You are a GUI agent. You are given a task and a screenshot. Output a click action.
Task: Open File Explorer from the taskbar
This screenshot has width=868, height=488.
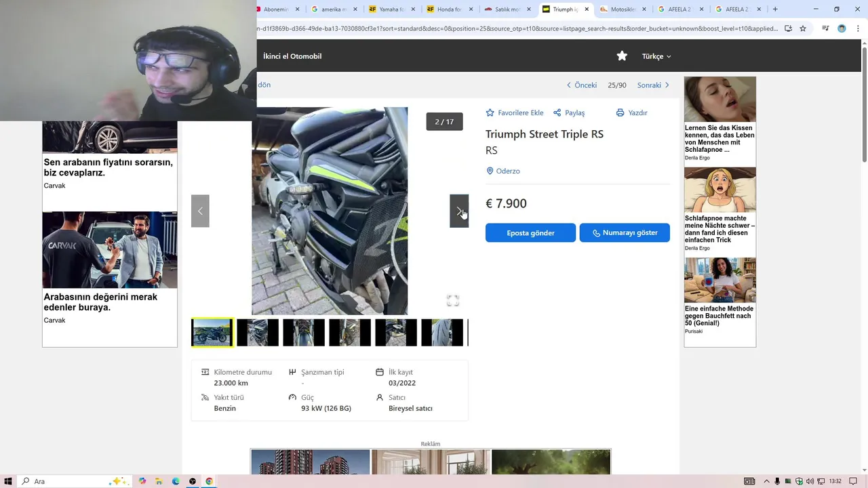click(159, 481)
